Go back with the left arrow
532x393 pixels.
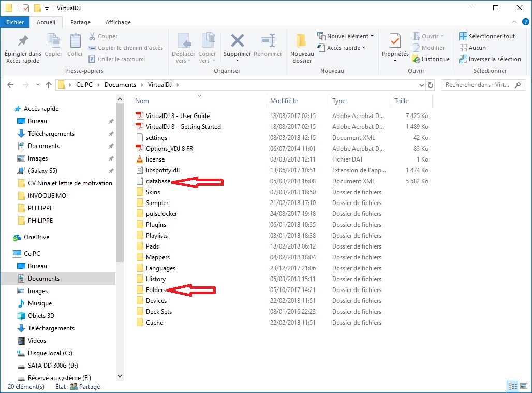pos(10,85)
